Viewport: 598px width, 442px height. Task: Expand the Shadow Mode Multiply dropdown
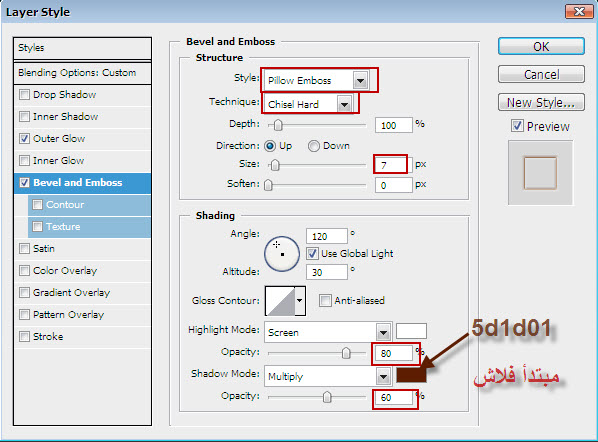click(x=327, y=376)
